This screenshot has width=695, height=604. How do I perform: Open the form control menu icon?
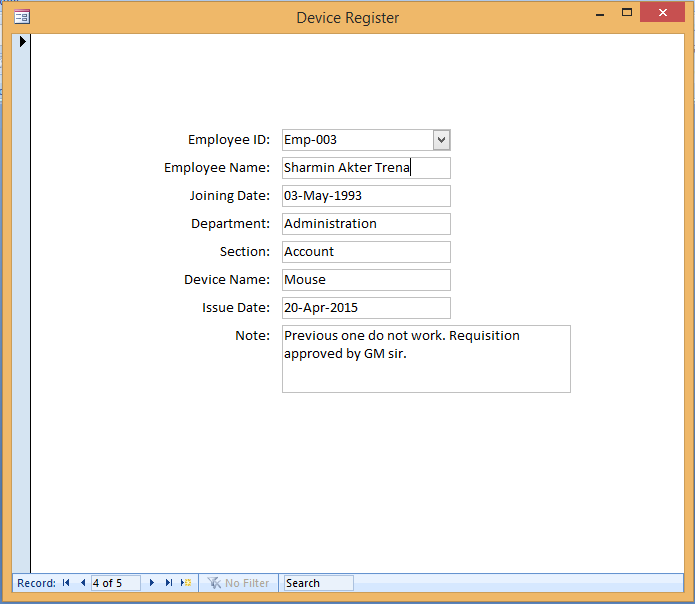pyautogui.click(x=22, y=17)
